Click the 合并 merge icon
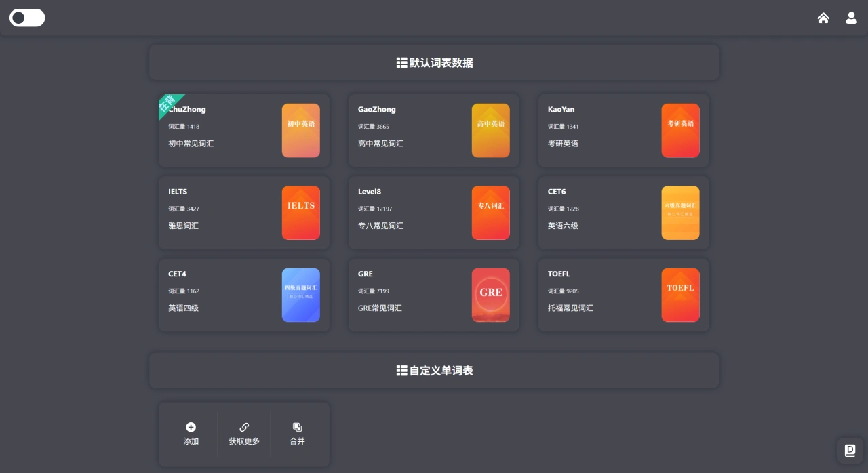Screen dimensions: 868x473 click(297, 427)
